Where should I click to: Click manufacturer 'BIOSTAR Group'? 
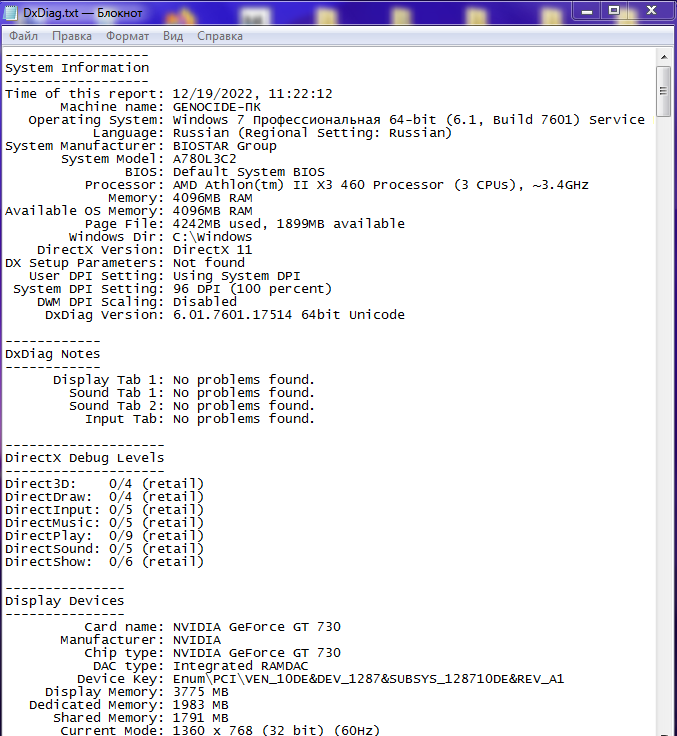coord(224,146)
